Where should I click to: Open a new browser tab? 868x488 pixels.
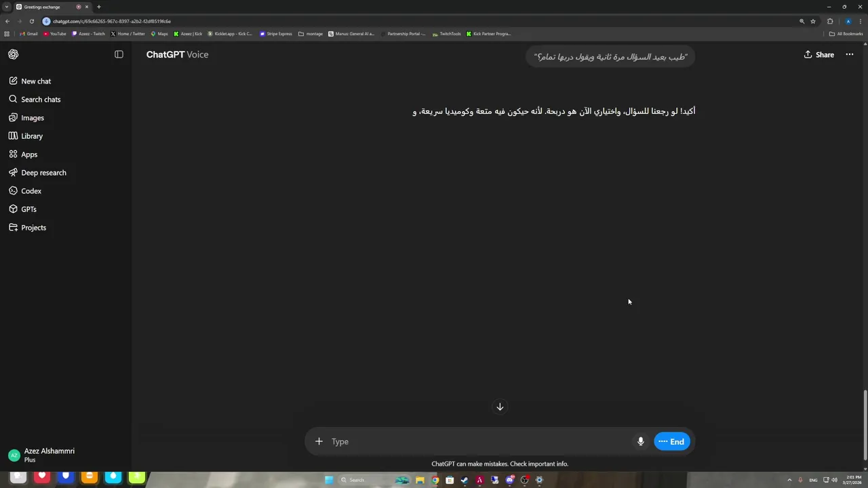[99, 7]
